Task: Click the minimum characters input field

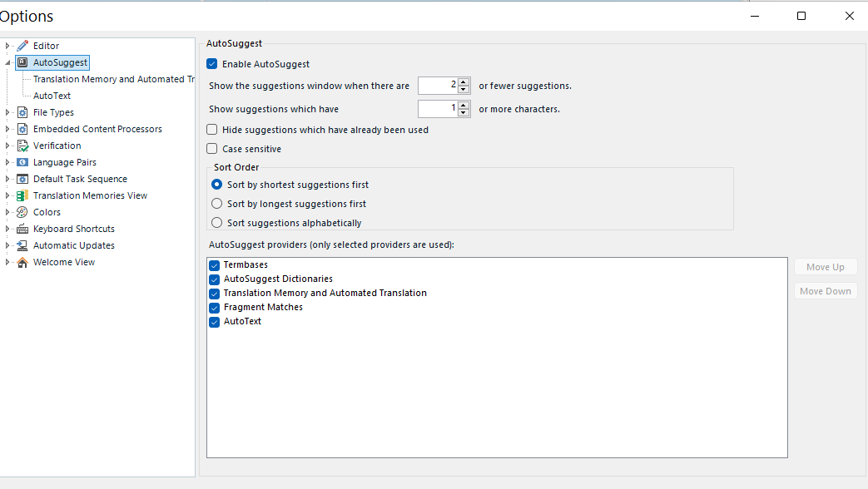Action: click(438, 109)
